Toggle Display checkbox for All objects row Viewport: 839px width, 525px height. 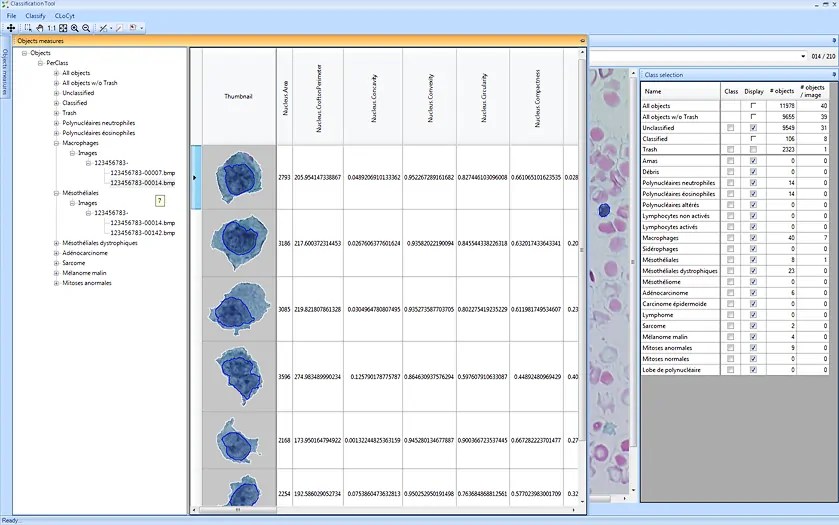(753, 106)
